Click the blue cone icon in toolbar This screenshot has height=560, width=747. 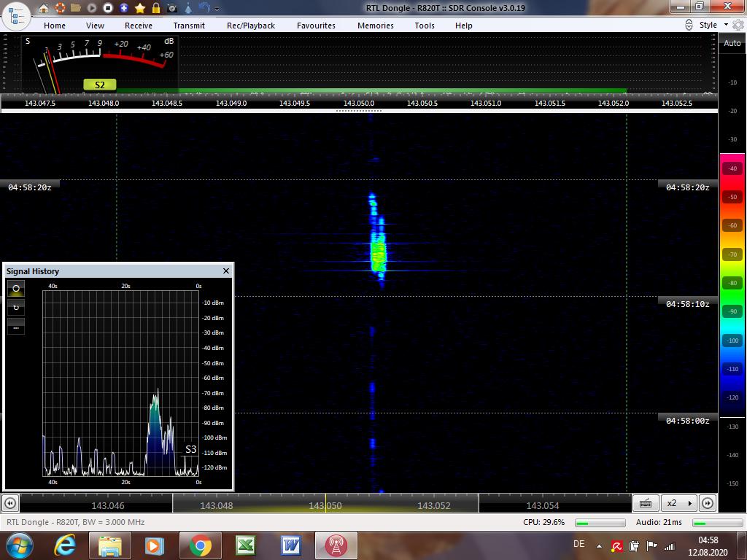[188, 7]
